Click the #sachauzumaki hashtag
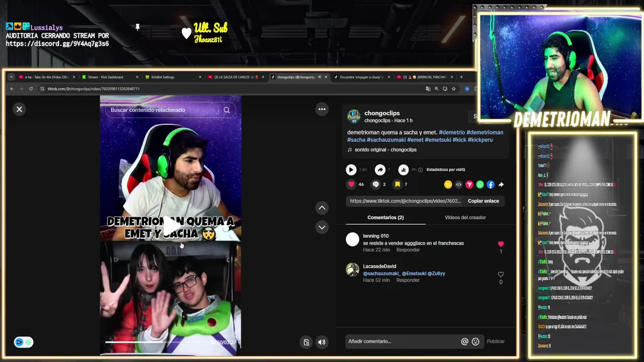Screen dimensions: 644x362 (386, 140)
